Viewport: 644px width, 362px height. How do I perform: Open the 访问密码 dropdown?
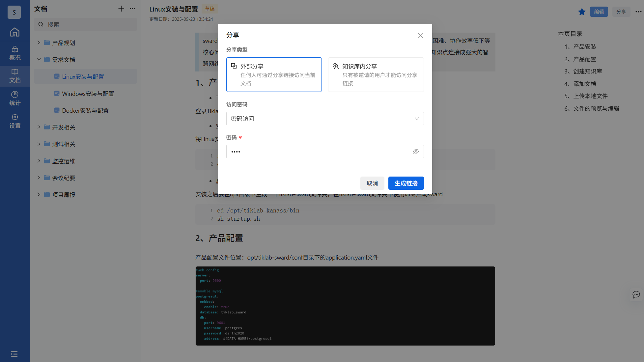pos(325,119)
